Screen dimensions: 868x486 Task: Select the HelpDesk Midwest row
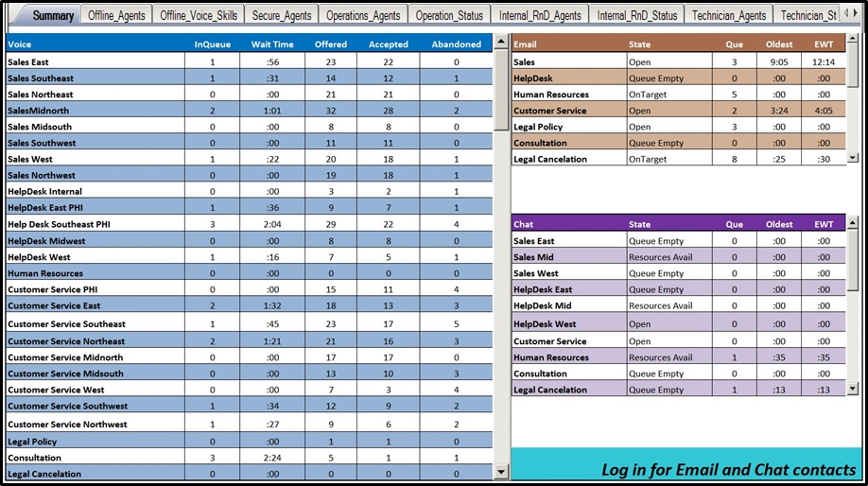coord(249,241)
